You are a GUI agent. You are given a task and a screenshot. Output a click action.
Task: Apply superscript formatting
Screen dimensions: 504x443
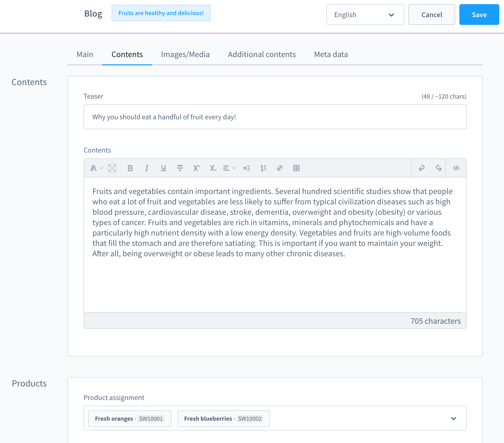(x=196, y=168)
